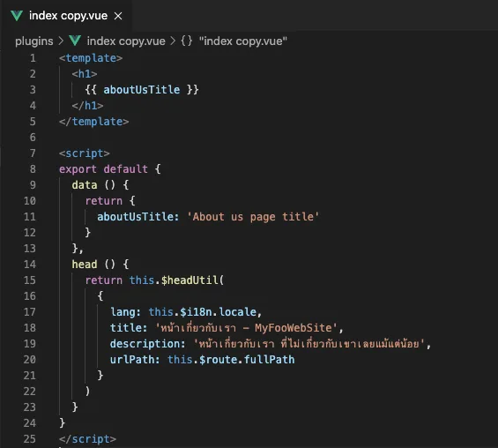Screen dimensions: 498x448
Task: Click urlPath property on line 20
Action: click(x=135, y=360)
